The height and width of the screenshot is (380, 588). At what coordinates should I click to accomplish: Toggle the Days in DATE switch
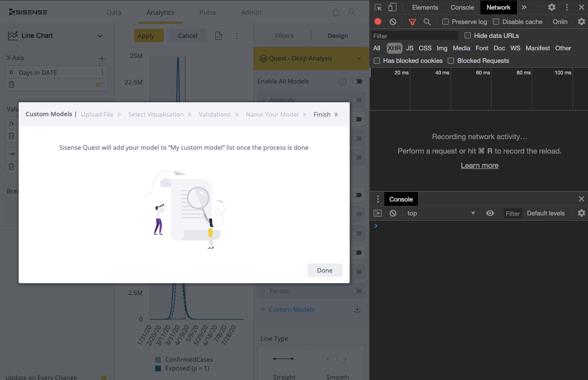100,84
